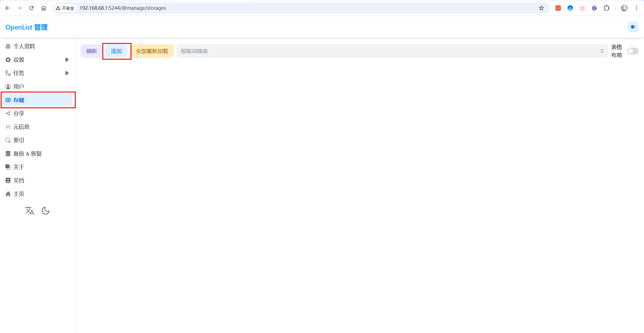The image size is (644, 333).
Task: Open the 按驱动筛选 driver filter dropdown
Action: (x=392, y=51)
